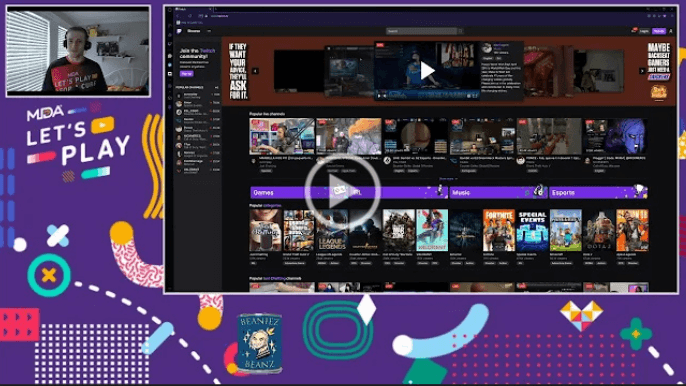
Task: Click the purple Sign Up button in the header
Action: click(658, 31)
